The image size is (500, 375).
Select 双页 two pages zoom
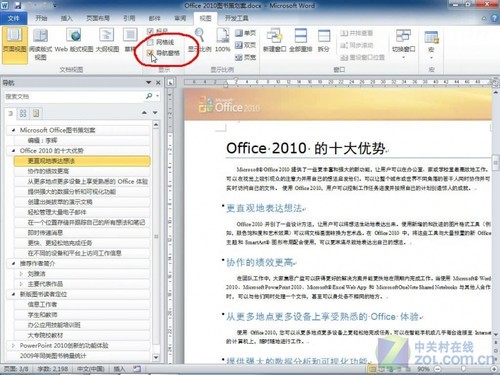(245, 45)
